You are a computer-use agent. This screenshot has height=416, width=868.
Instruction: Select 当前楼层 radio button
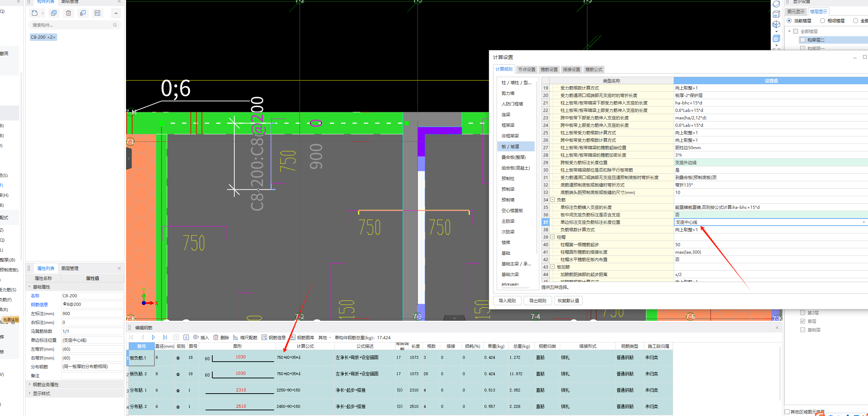[x=789, y=21]
